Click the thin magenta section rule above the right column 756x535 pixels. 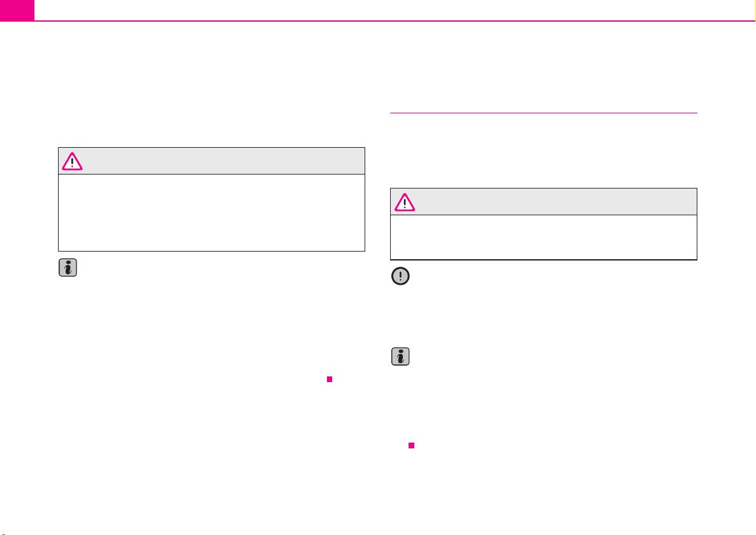[543, 113]
